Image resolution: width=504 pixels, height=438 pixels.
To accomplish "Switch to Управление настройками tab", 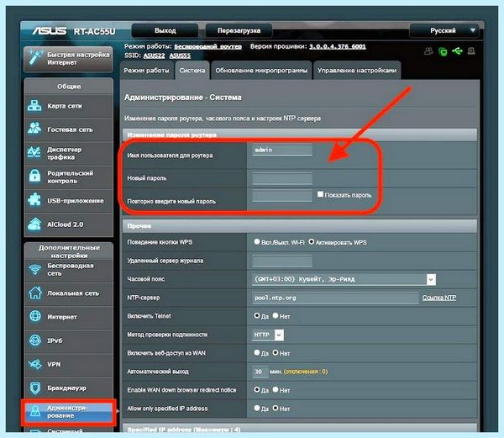I will click(357, 70).
